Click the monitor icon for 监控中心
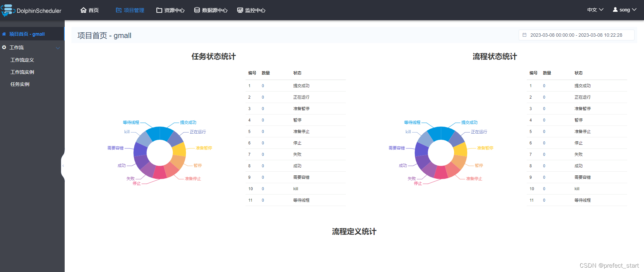This screenshot has width=644, height=272. (x=240, y=10)
